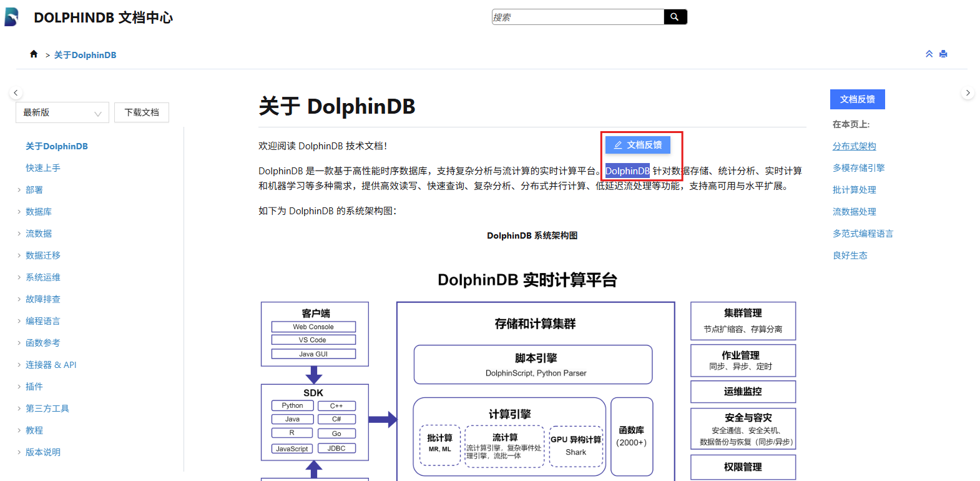Click the GPU 异构计算 box in diagram

pos(576,446)
